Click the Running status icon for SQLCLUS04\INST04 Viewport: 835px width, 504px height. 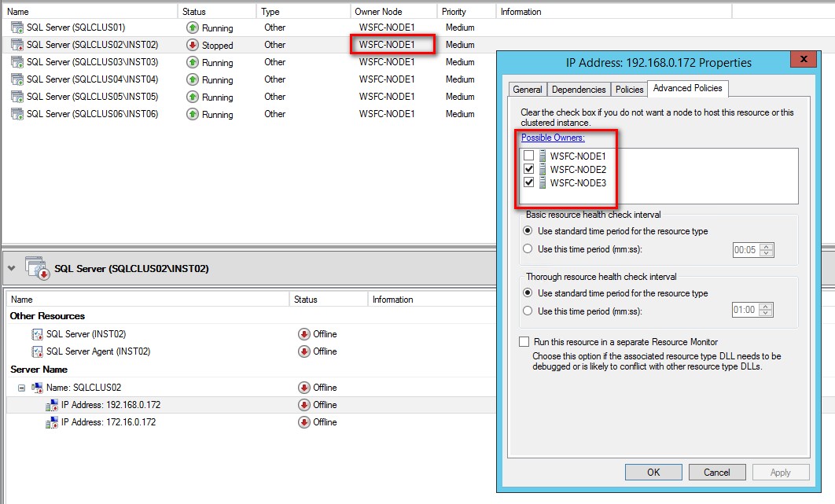193,79
